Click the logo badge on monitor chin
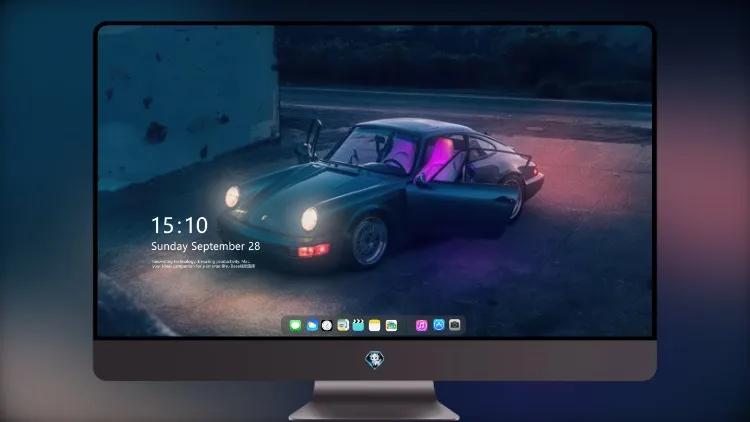Image resolution: width=750 pixels, height=422 pixels. tap(375, 360)
